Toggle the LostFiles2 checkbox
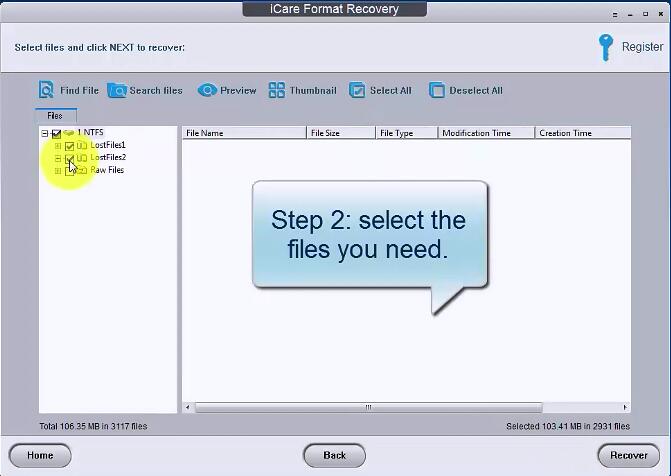671x476 pixels. click(x=69, y=158)
